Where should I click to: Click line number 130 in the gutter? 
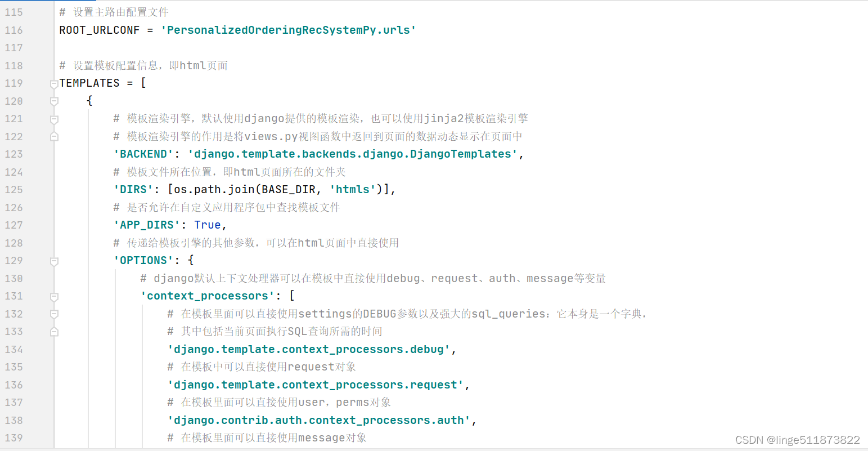click(14, 279)
